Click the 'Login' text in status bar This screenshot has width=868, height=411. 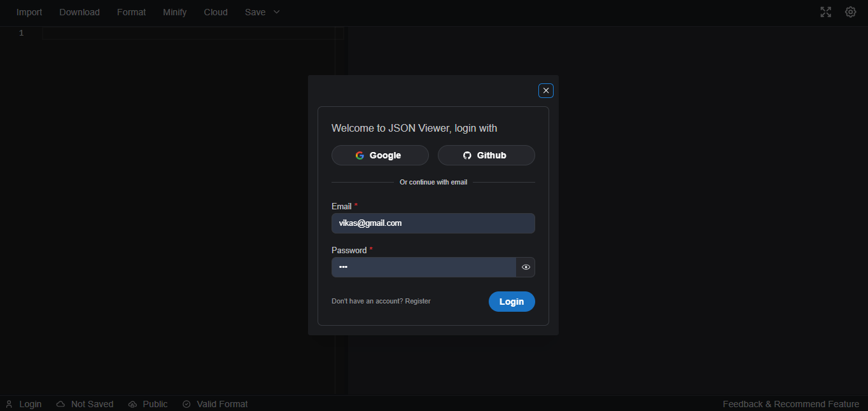click(31, 404)
